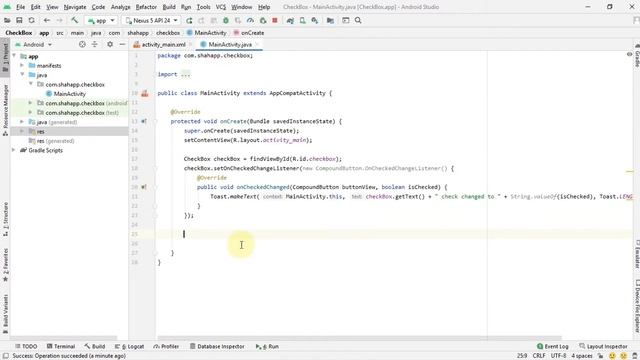Viewport: 640px width, 360px height.
Task: Navigate back with the left arrow
Action: pyautogui.click(x=47, y=20)
